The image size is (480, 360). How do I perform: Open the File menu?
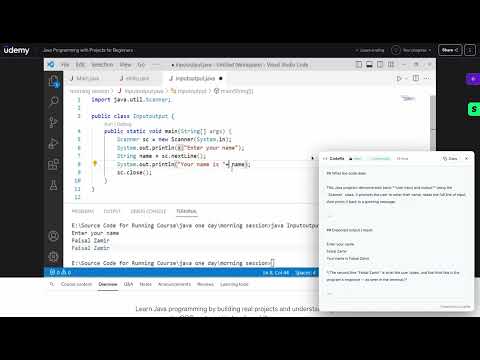[65, 65]
